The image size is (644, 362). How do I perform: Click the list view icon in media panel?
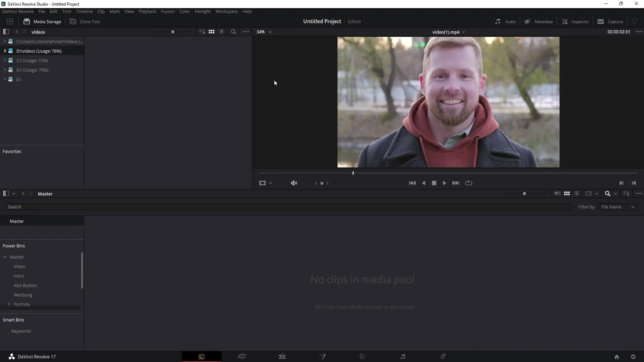tap(221, 32)
